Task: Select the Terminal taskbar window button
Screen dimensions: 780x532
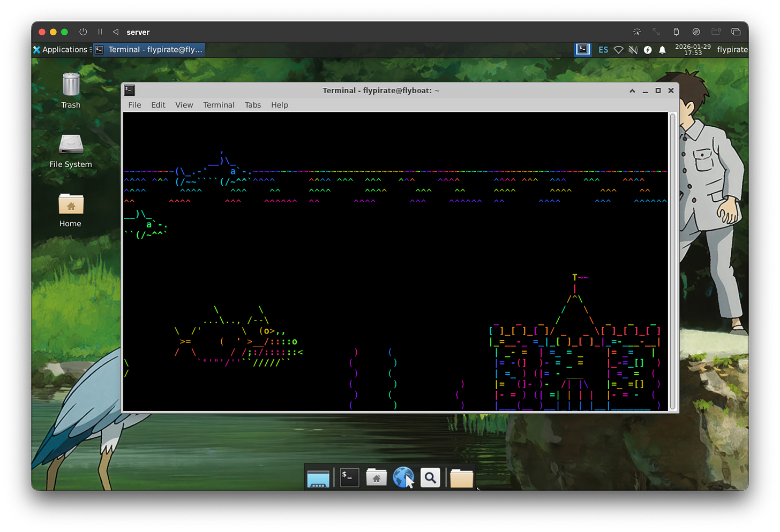Action: [x=149, y=49]
